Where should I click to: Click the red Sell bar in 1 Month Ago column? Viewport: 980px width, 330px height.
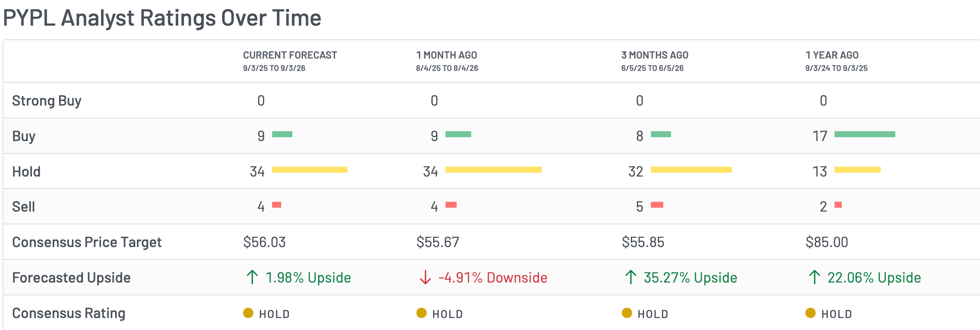point(451,205)
